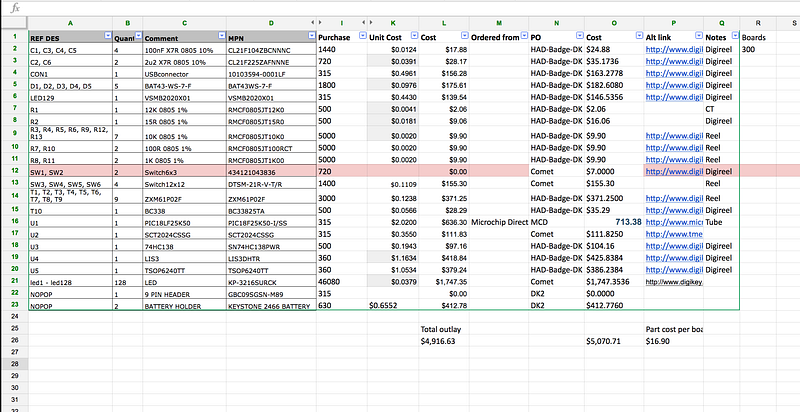Select the MCD PO cell

(x=557, y=222)
